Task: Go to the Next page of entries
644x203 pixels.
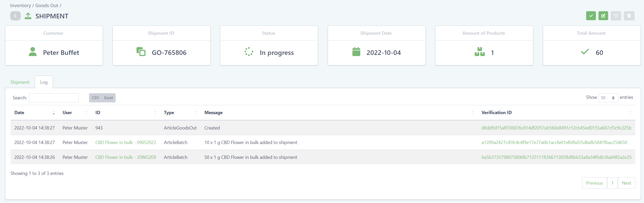Action: [626, 183]
